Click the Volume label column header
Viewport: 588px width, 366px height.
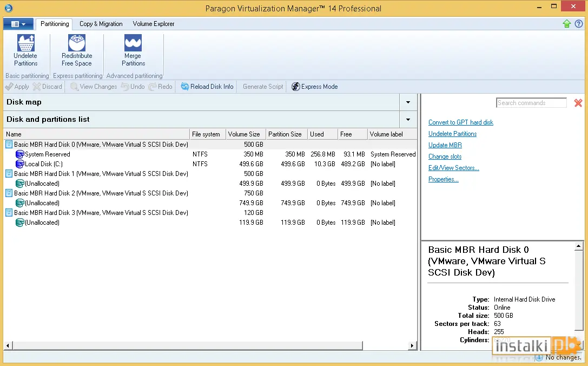pos(392,134)
